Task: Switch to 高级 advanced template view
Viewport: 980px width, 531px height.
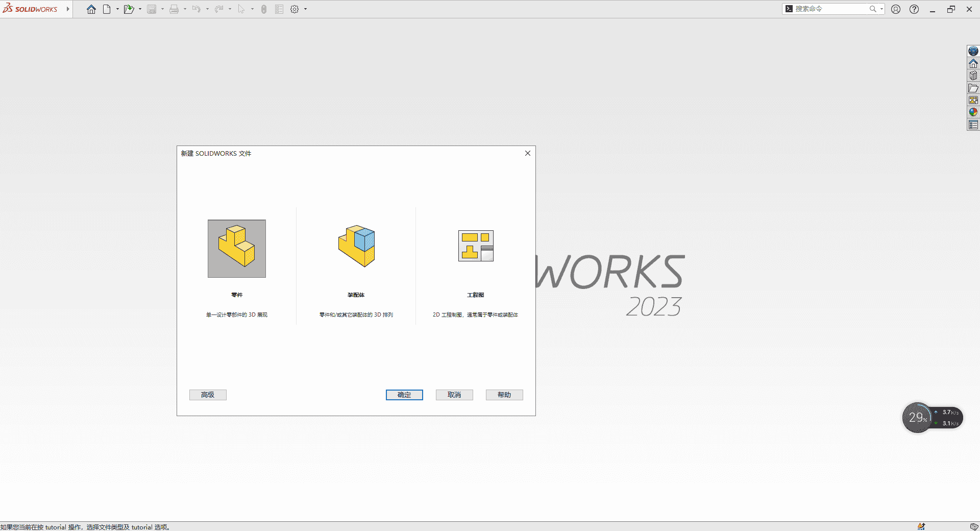Action: click(x=208, y=395)
